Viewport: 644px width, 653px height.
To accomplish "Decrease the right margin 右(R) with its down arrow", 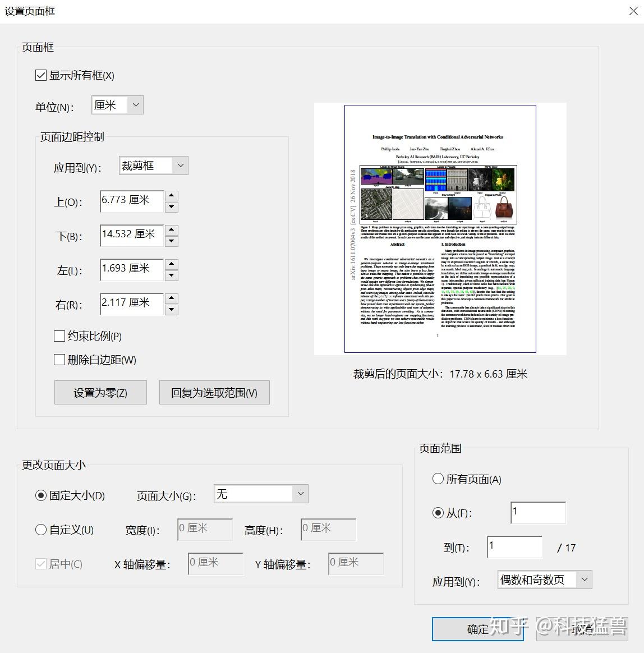I will click(x=171, y=310).
